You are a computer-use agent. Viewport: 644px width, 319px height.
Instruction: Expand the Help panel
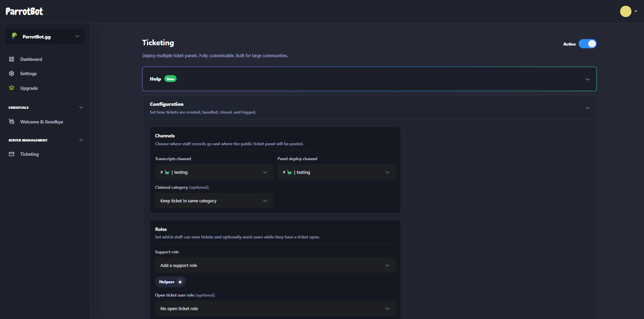[588, 79]
